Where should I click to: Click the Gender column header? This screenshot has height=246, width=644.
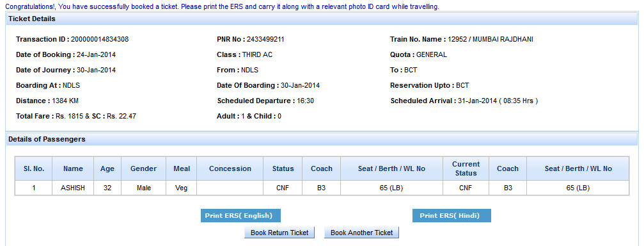(144, 168)
